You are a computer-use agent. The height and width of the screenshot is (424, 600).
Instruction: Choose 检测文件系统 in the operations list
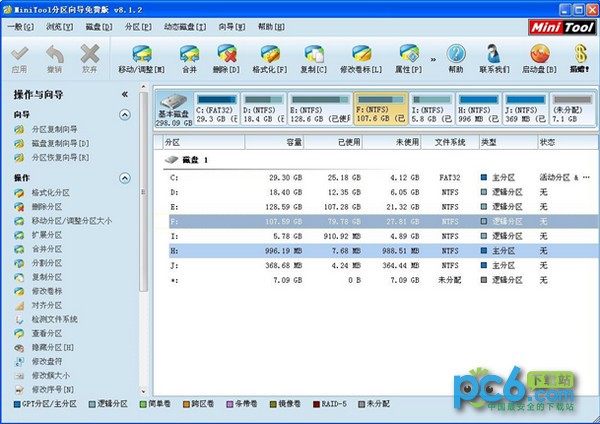pos(54,319)
